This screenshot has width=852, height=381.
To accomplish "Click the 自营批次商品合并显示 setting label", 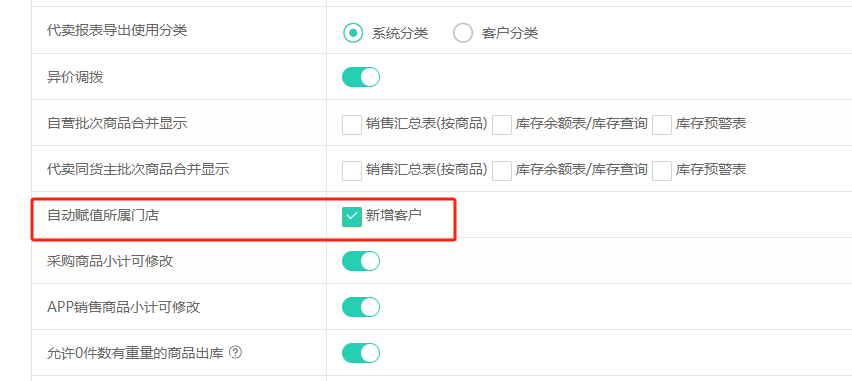I will pos(117,123).
